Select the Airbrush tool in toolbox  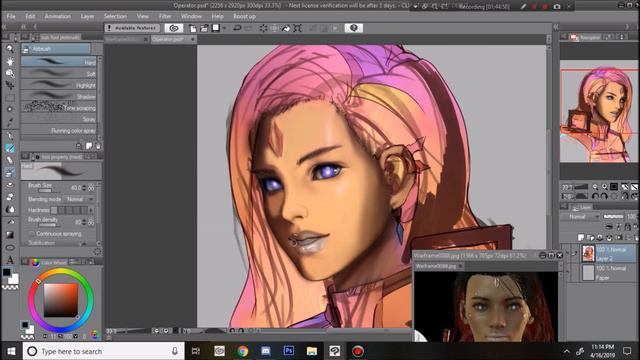tap(10, 173)
